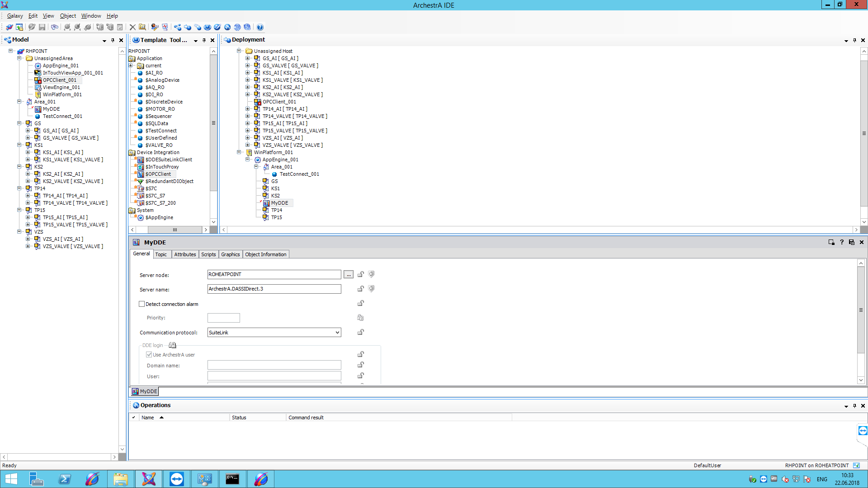Click the Server name input field
868x488 pixels.
(274, 289)
